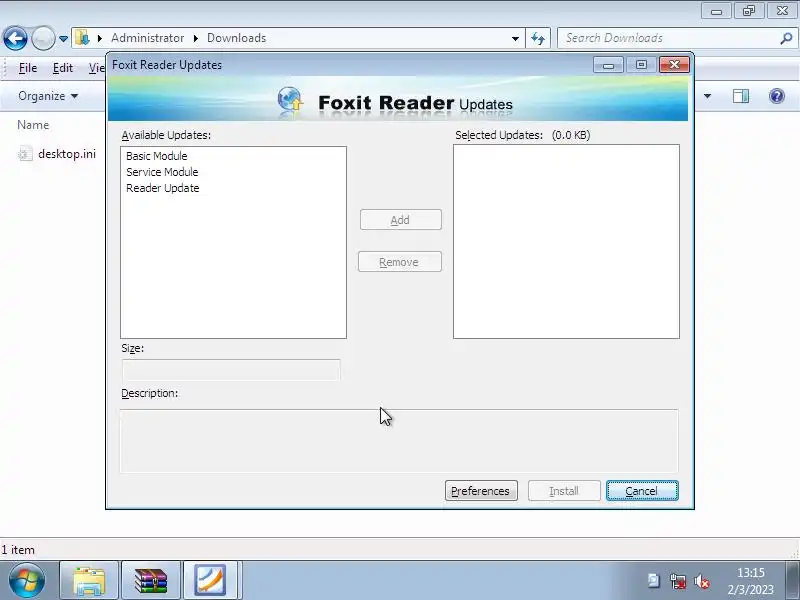Expand address bar history dropdown
This screenshot has height=600, width=800.
coord(515,38)
